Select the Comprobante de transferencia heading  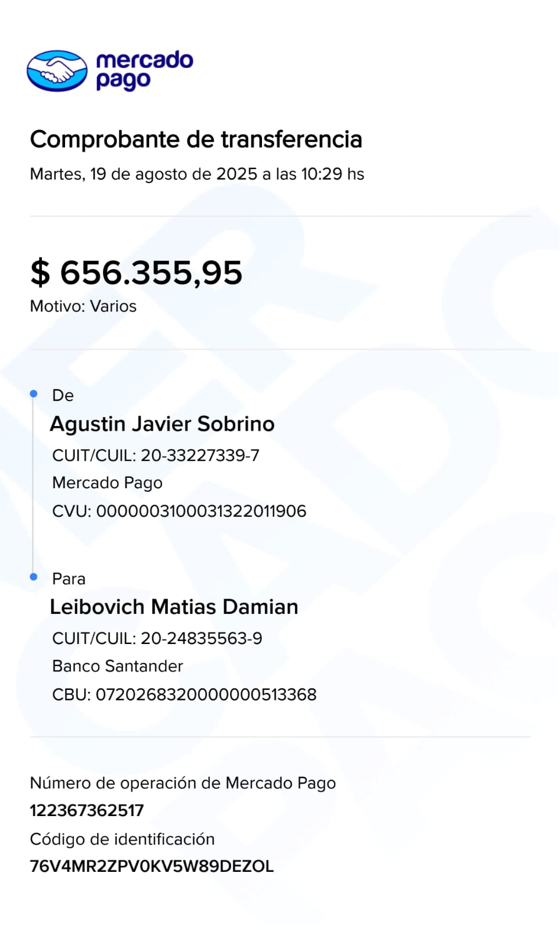[196, 139]
